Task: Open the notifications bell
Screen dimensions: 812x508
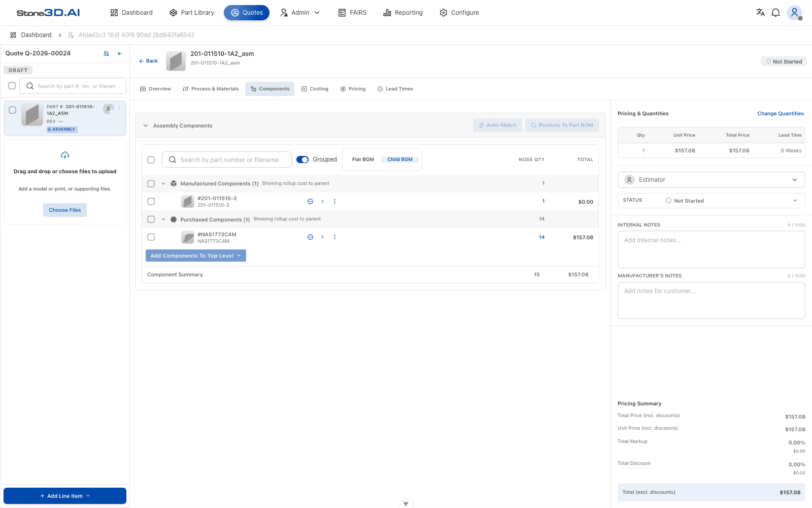Action: (775, 13)
